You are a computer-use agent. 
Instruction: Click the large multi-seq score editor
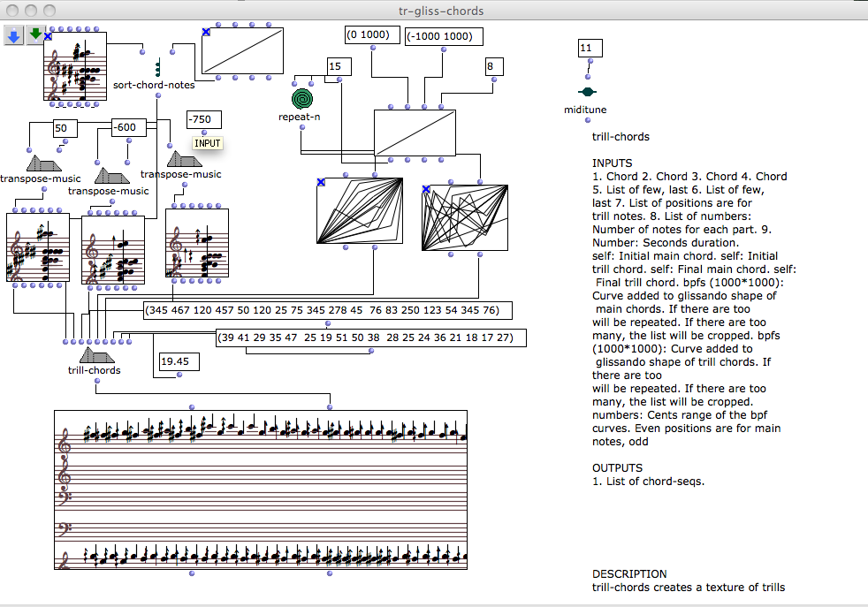pos(261,490)
